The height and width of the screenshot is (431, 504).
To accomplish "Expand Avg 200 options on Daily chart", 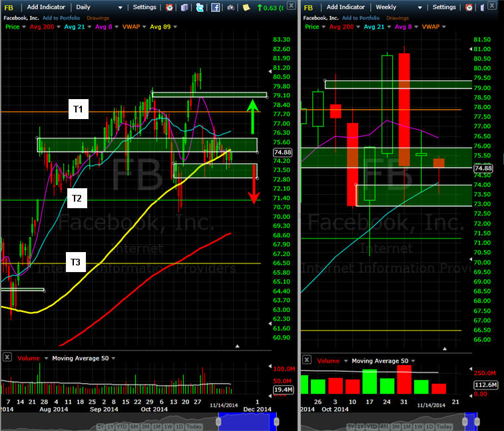I will point(59,27).
